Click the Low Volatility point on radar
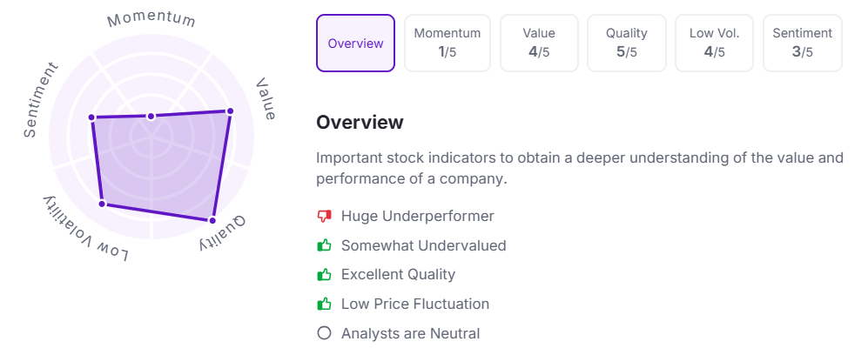 point(102,204)
